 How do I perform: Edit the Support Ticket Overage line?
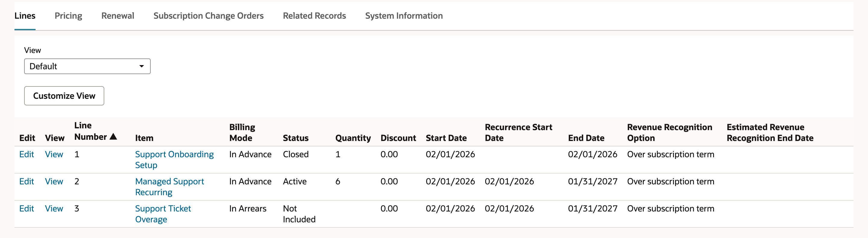[27, 209]
